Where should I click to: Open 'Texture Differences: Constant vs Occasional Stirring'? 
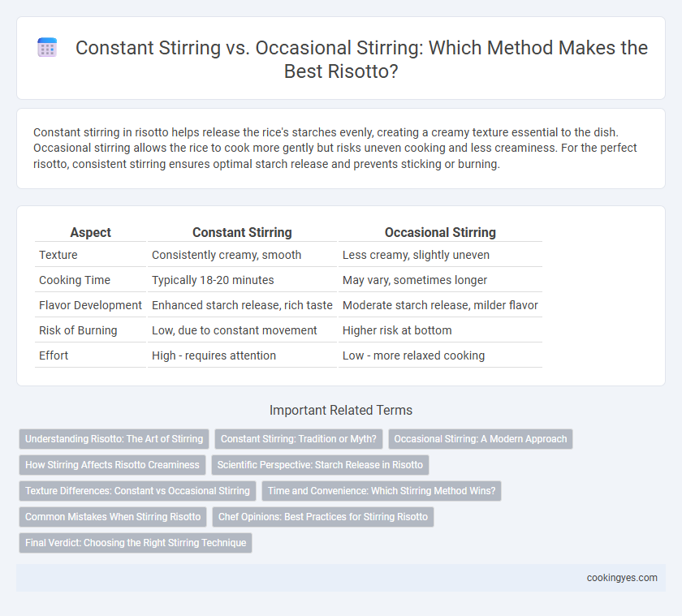(x=137, y=491)
